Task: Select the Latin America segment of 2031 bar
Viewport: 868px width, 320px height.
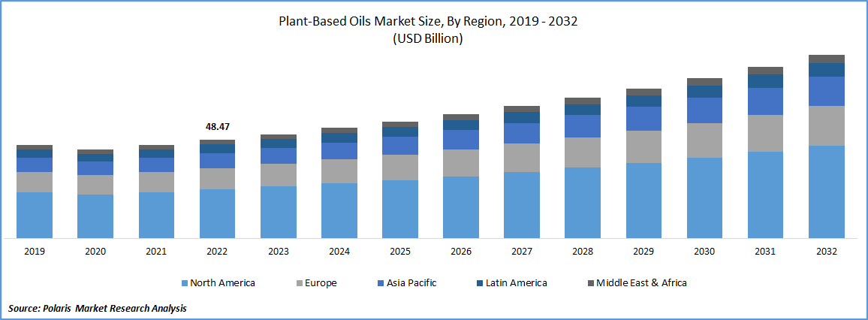Action: [x=765, y=81]
